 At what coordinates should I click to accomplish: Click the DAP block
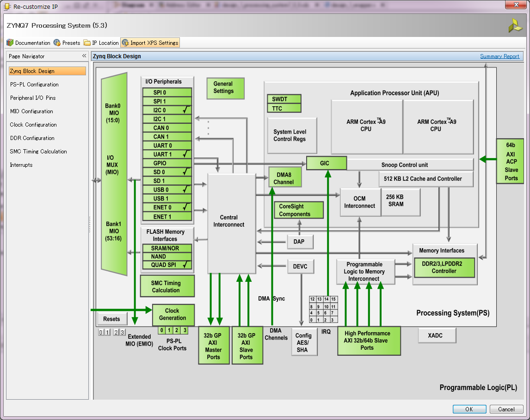pyautogui.click(x=300, y=241)
